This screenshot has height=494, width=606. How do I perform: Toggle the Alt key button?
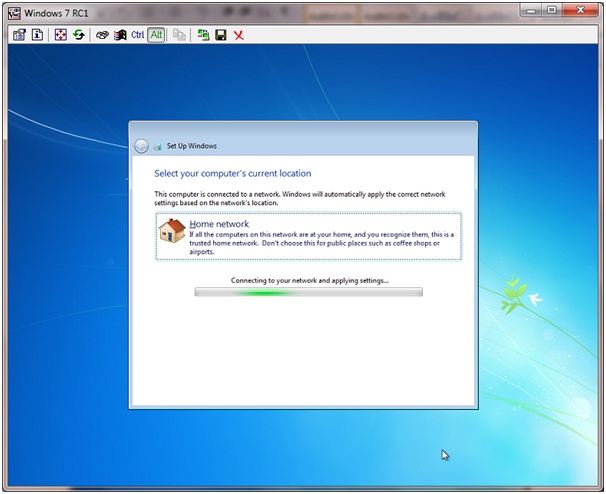[156, 35]
